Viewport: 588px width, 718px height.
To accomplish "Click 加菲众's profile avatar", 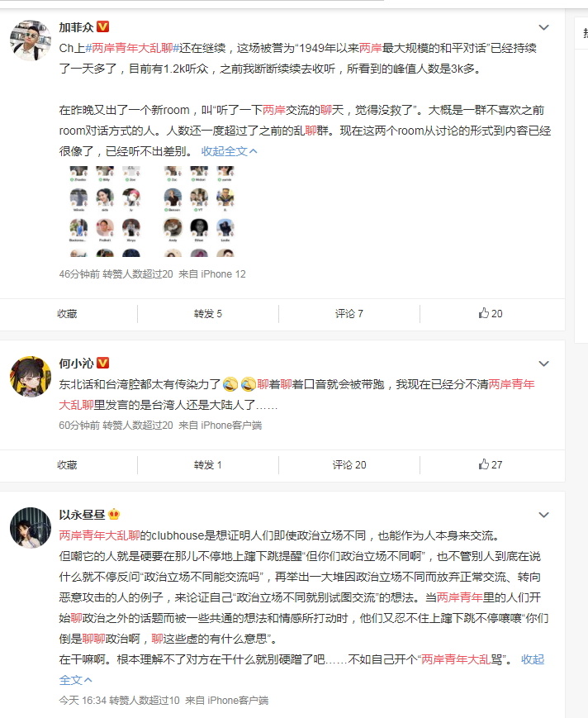I will (x=31, y=40).
